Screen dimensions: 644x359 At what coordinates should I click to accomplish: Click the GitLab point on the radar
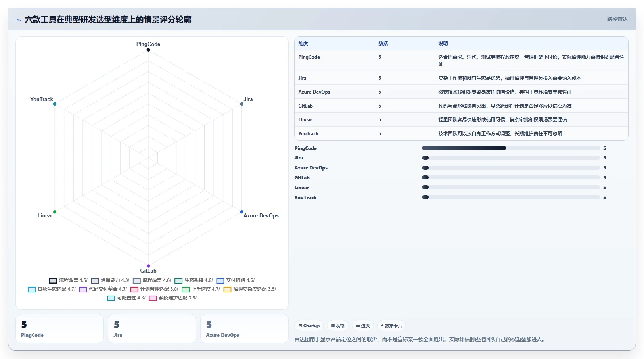tap(148, 266)
